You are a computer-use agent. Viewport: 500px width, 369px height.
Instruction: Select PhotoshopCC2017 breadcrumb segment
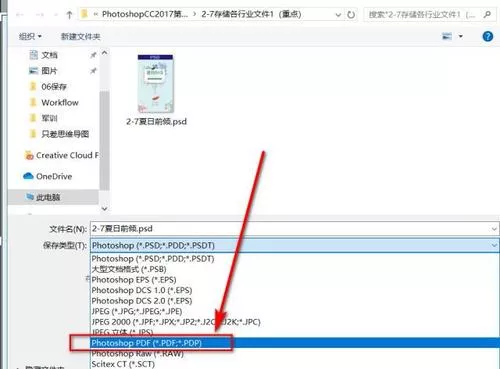pos(145,14)
